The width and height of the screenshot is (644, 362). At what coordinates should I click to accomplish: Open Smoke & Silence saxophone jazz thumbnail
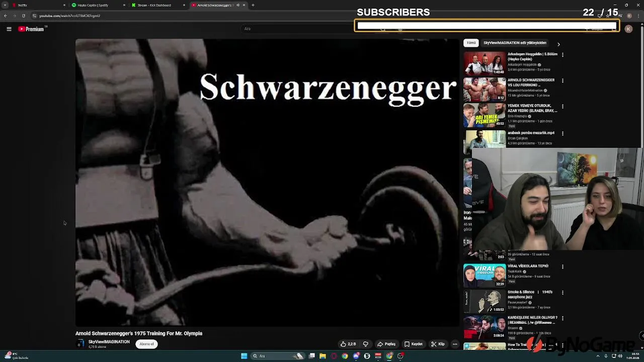coord(485,301)
